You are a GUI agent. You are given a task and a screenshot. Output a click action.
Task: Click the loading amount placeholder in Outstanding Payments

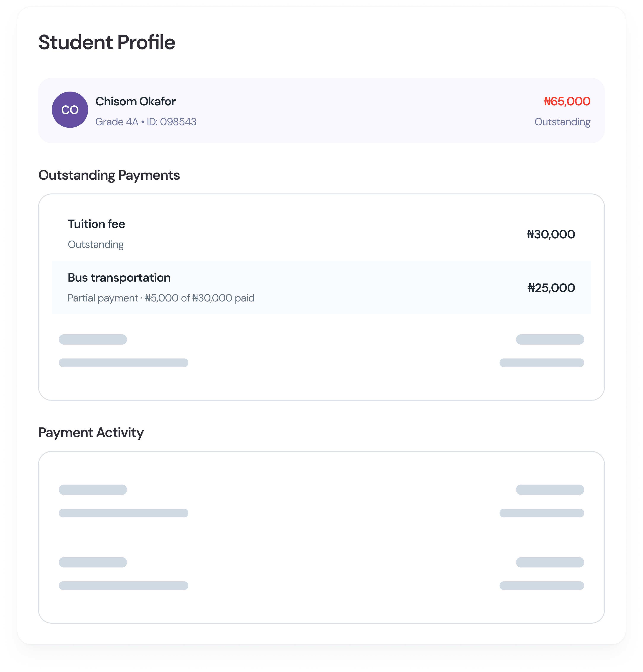click(550, 339)
